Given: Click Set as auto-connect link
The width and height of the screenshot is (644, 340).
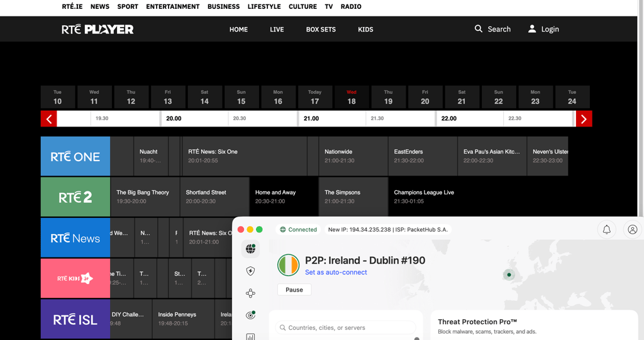Looking at the screenshot, I should point(336,272).
